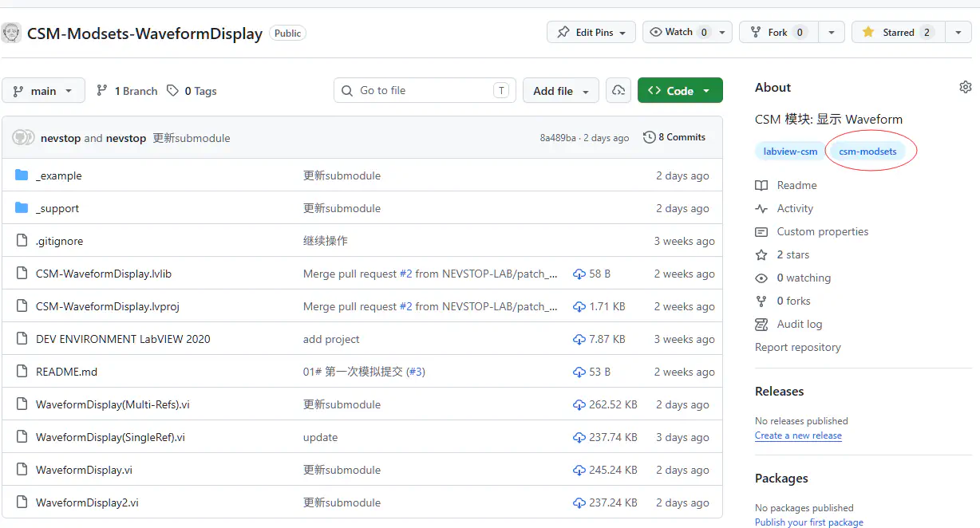Click the Go to file search field
Viewport: 980px width, 528px height.
pyautogui.click(x=425, y=90)
